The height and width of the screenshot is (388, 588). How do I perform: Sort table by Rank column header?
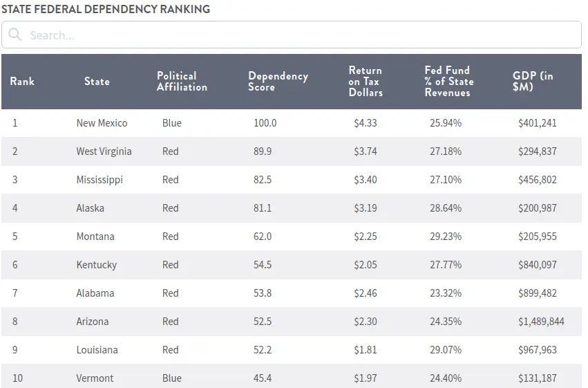[22, 82]
